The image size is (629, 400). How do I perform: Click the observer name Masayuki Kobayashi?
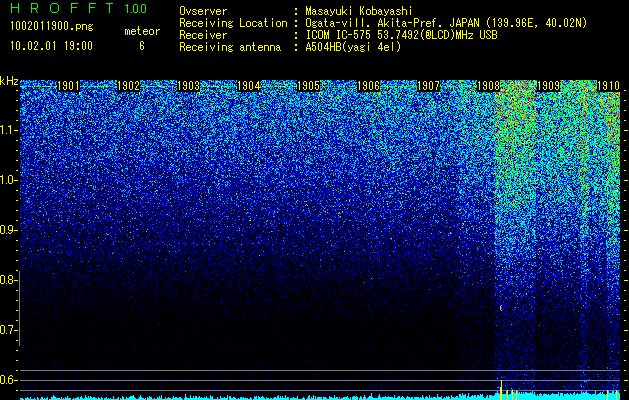359,12
